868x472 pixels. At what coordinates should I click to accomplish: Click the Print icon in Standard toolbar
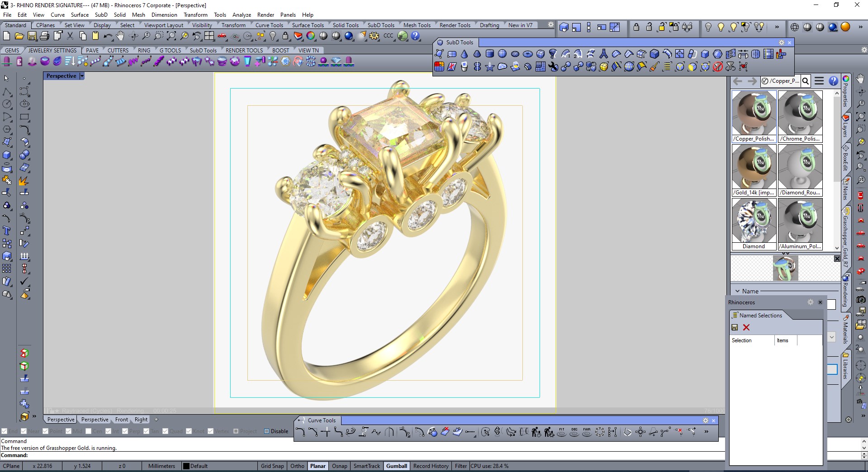point(44,36)
